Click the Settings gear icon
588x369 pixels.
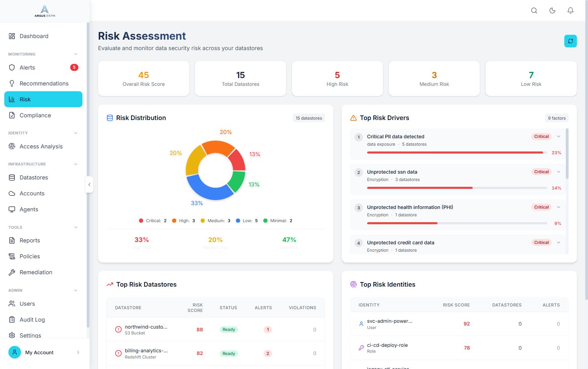coord(12,336)
